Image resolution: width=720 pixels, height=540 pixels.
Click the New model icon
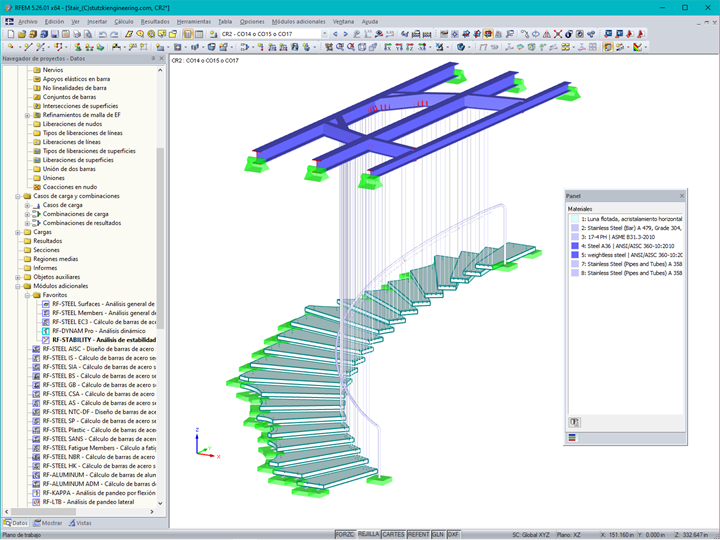pos(11,34)
